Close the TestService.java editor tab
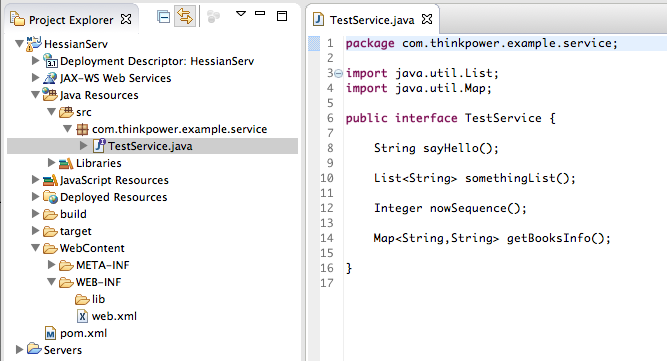Screen dimensions: 667x361 pos(427,19)
